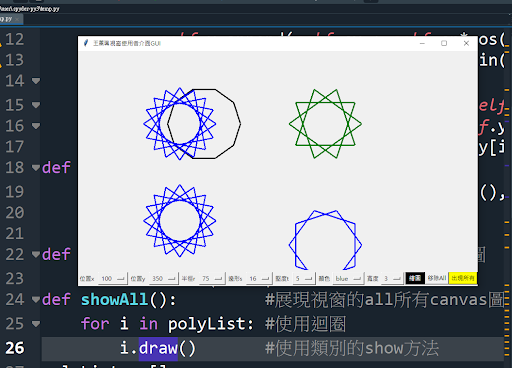This screenshot has height=368, width=512.
Task: Click the editor's right-side scrollbar marker strip
Action: point(507,197)
